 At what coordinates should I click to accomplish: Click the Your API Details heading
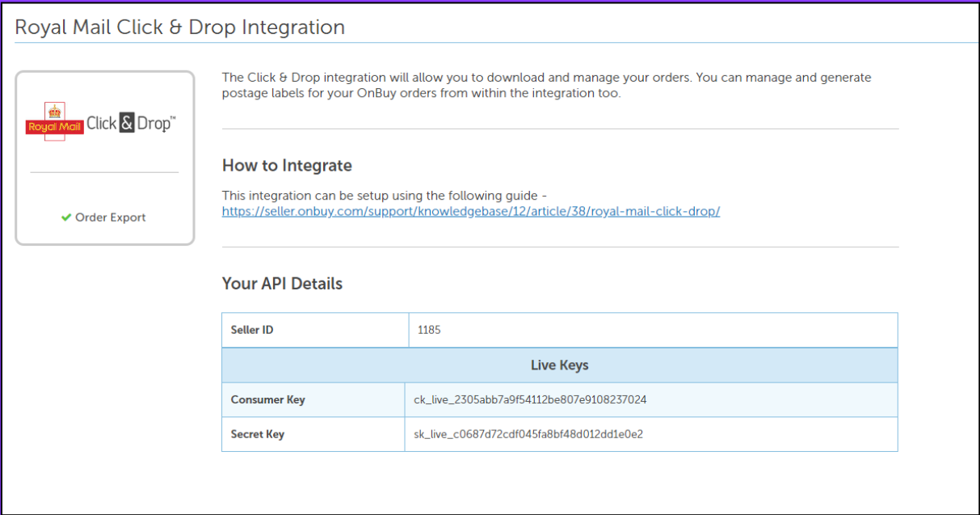pos(282,284)
